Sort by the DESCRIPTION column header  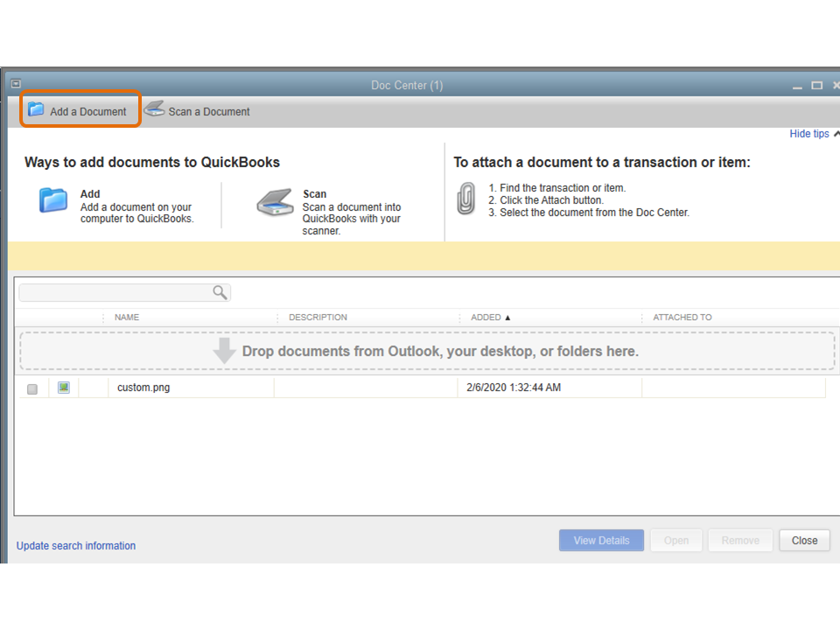pos(318,317)
